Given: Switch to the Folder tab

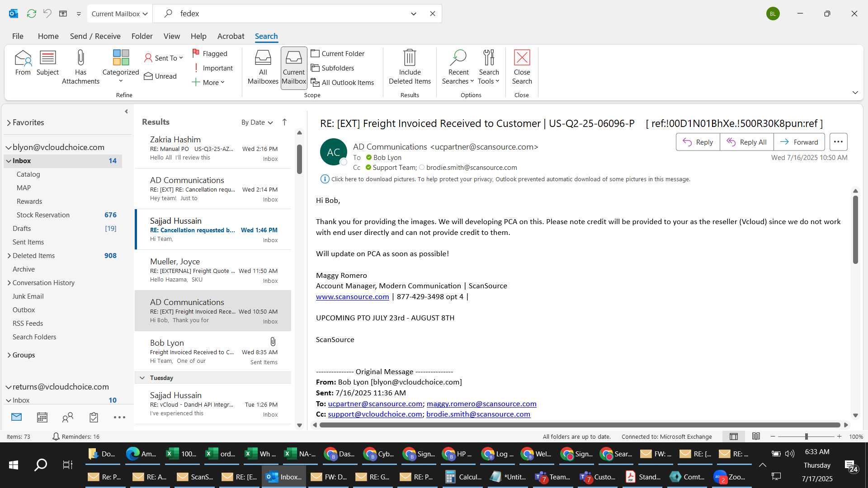Looking at the screenshot, I should click(x=142, y=36).
